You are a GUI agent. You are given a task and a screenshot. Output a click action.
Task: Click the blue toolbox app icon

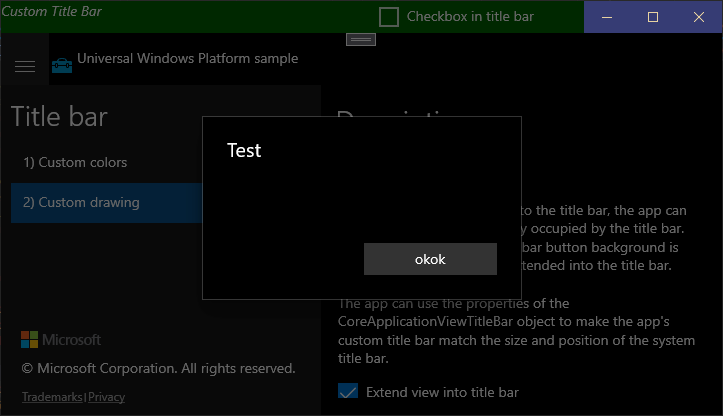(62, 66)
